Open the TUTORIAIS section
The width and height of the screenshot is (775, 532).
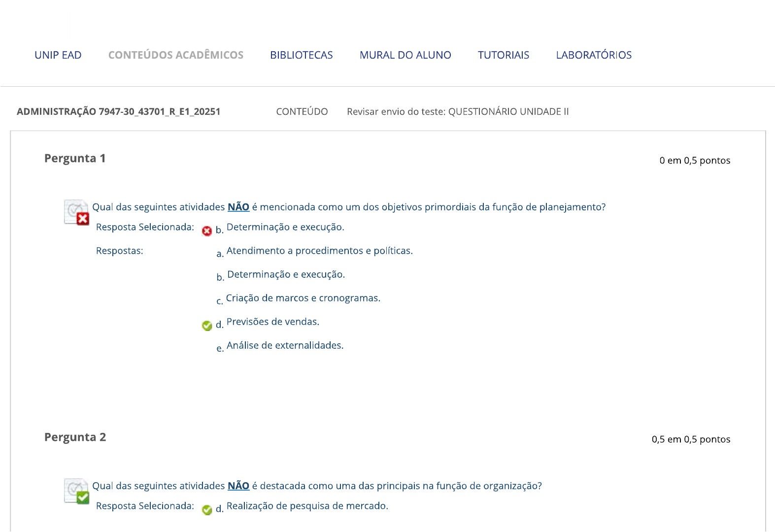(504, 55)
